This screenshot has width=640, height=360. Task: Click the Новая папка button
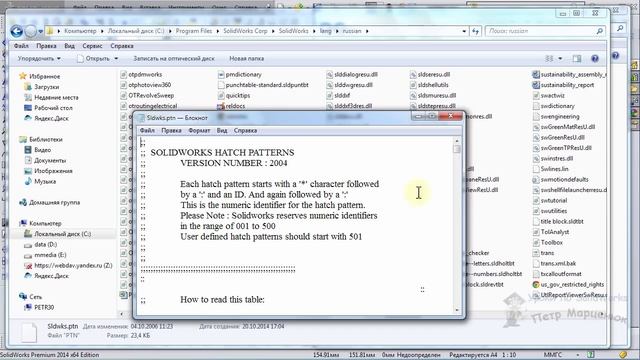coord(247,59)
